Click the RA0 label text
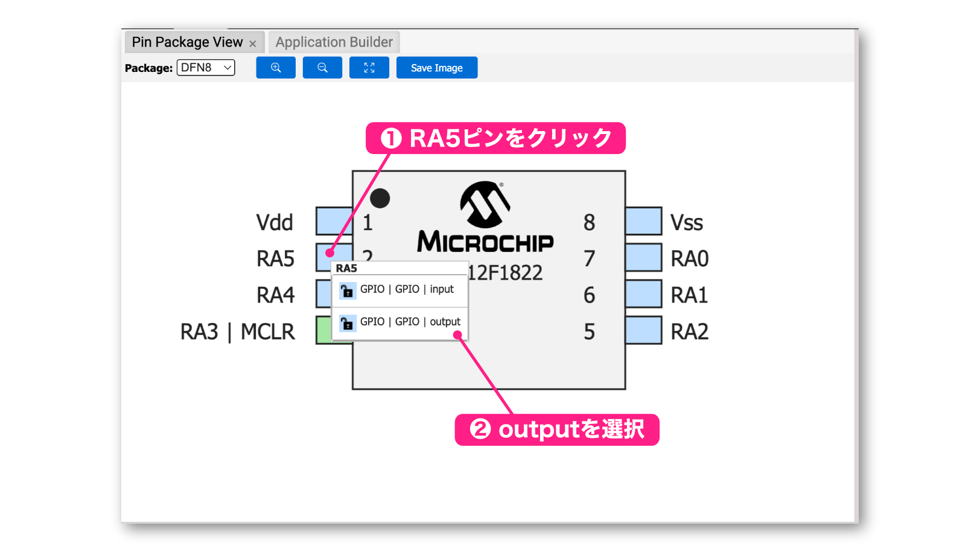 pyautogui.click(x=690, y=258)
